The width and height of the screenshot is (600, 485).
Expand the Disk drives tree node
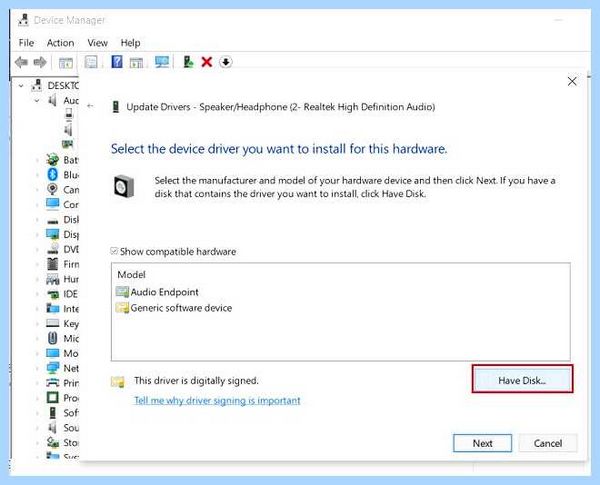pos(37,219)
